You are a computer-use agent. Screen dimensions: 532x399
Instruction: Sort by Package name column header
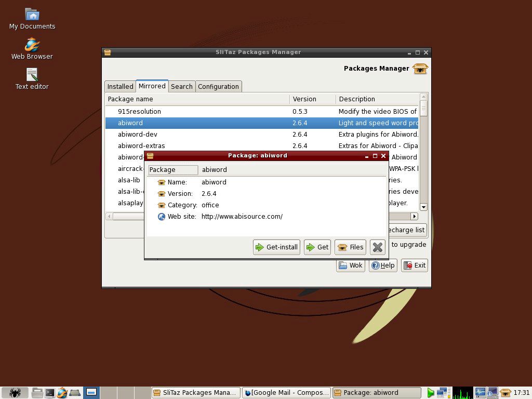click(x=197, y=99)
